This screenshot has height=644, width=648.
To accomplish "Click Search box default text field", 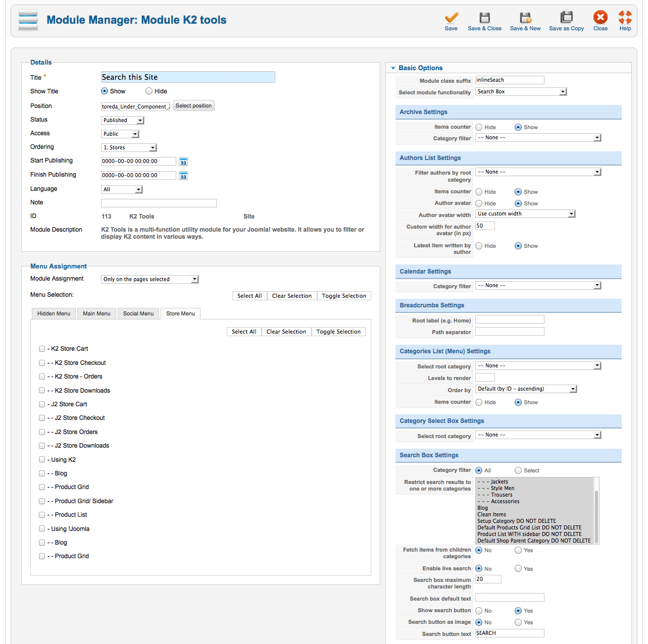I will tap(510, 598).
